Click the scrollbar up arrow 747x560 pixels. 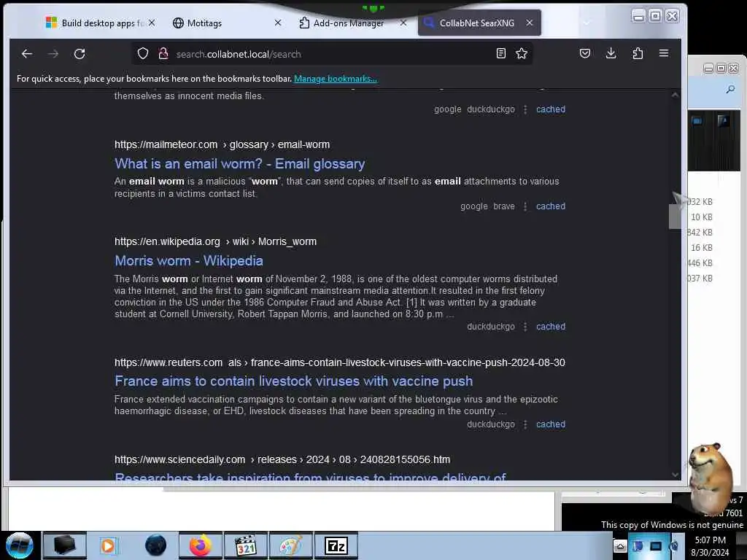(675, 96)
